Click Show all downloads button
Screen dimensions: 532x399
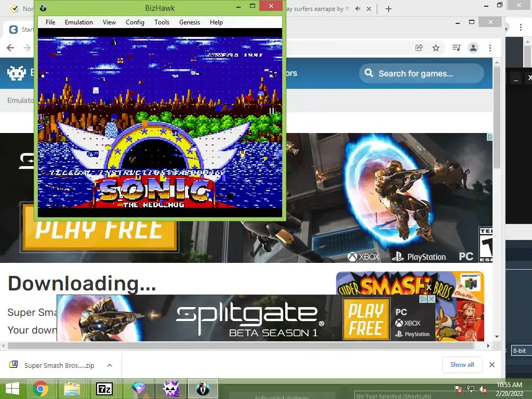click(x=462, y=365)
